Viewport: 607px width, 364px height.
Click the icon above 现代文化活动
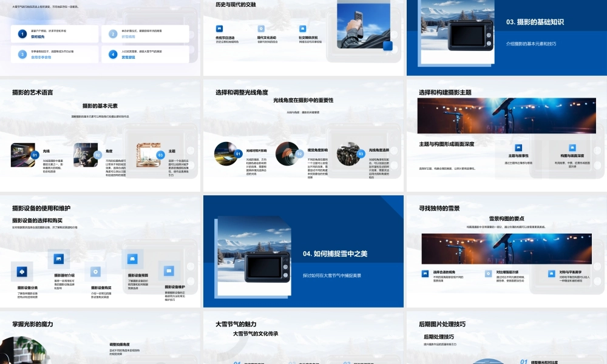click(261, 29)
